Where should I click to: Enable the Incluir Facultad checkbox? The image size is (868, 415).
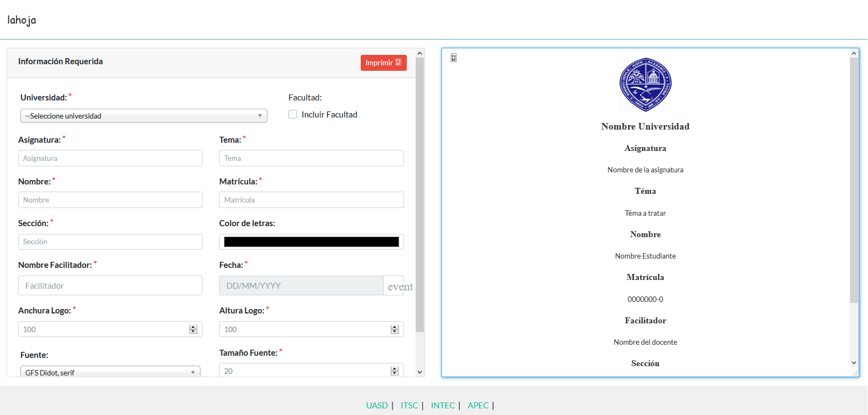point(293,114)
